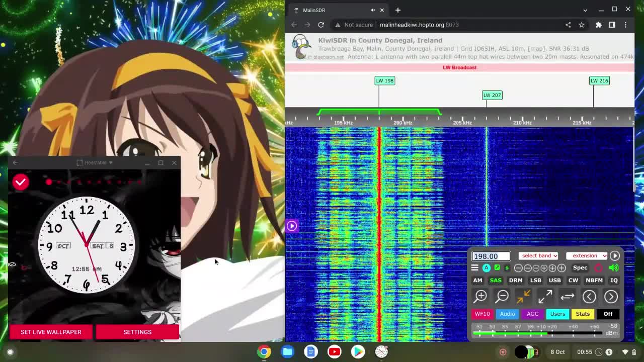The image size is (644, 362).
Task: Switch to the AGC panel tab
Action: tap(532, 314)
